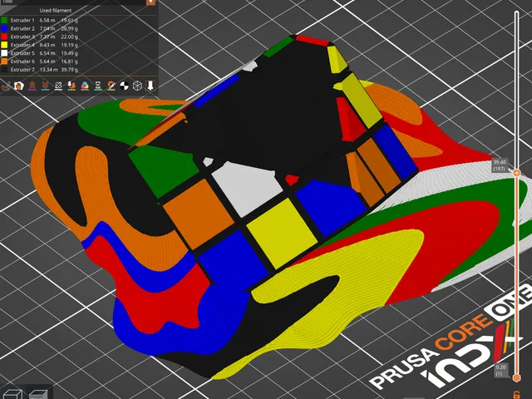
Task: Click the "20.99 g" filament weight value
Action: click(x=69, y=28)
